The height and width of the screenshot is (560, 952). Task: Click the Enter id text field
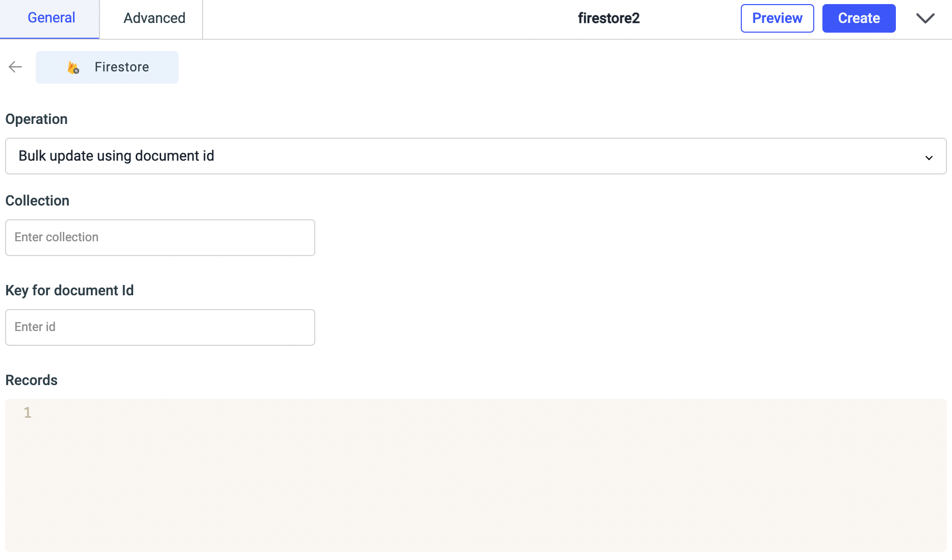click(x=160, y=327)
